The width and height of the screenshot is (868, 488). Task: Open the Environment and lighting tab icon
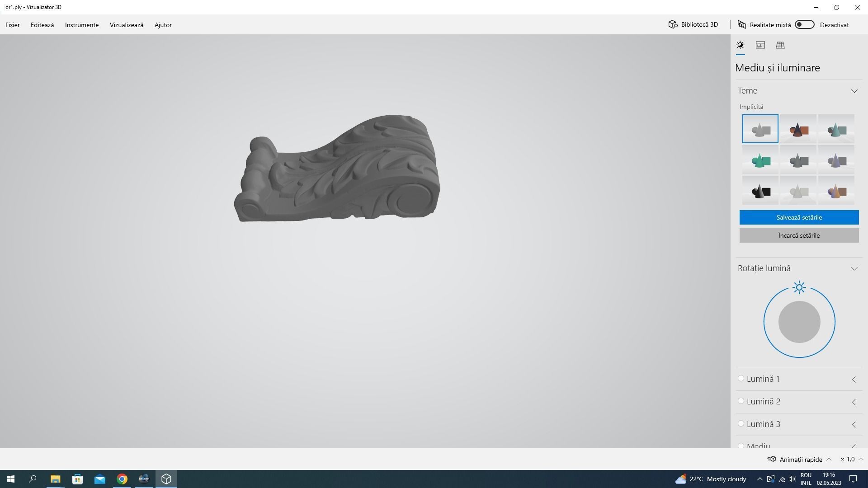pyautogui.click(x=740, y=45)
